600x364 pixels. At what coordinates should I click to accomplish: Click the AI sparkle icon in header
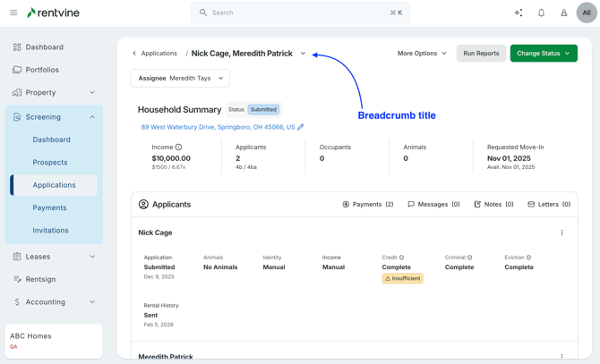point(519,13)
